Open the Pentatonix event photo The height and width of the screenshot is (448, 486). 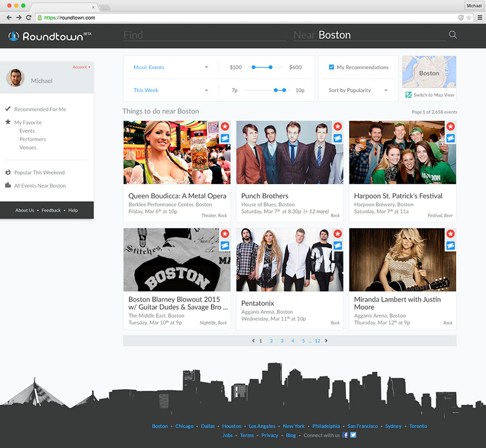(x=290, y=260)
